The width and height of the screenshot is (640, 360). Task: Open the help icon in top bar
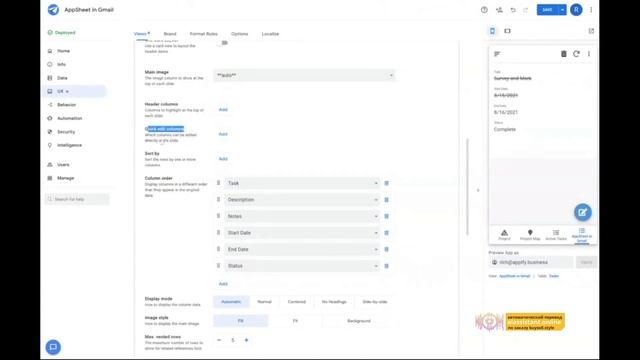[484, 10]
